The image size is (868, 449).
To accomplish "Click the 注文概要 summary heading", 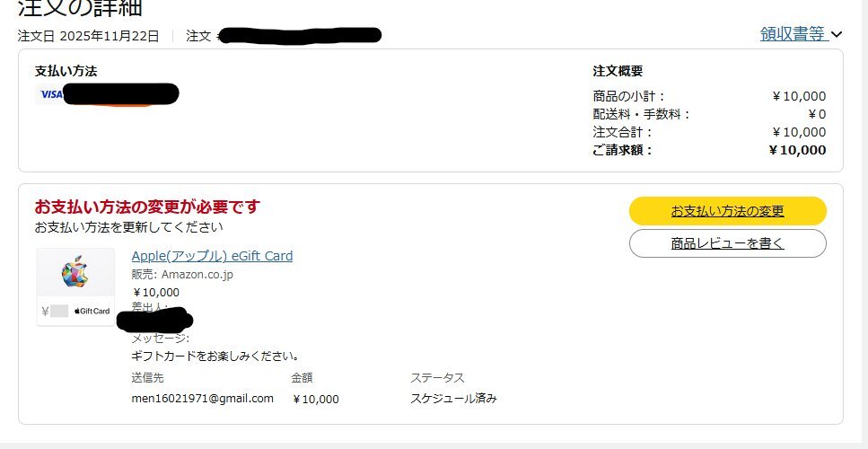I will (618, 72).
